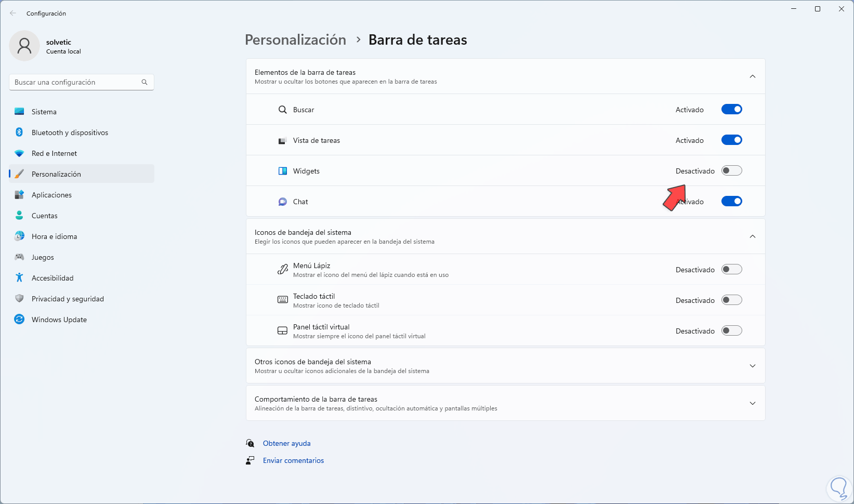Disable the Vista de tareas toggle
Screen dimensions: 854x504
(x=731, y=140)
